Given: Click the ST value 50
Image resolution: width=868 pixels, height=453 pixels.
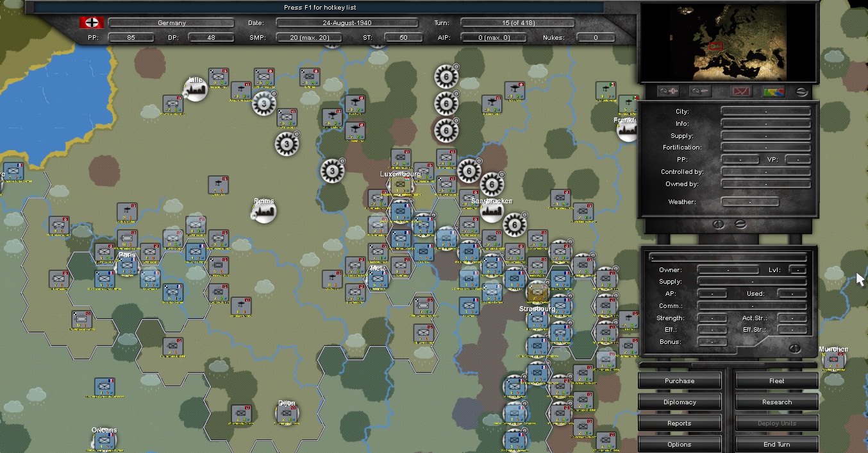Looking at the screenshot, I should click(403, 38).
